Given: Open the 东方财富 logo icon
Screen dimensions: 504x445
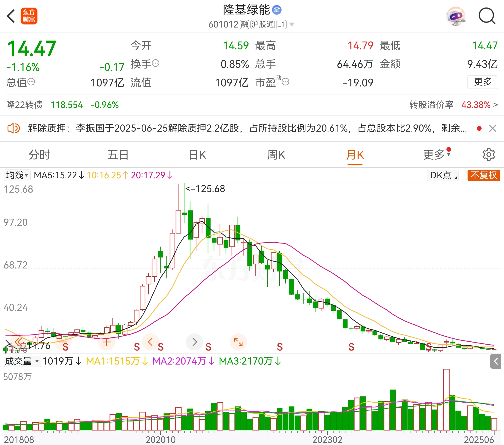Looking at the screenshot, I should pos(29,16).
